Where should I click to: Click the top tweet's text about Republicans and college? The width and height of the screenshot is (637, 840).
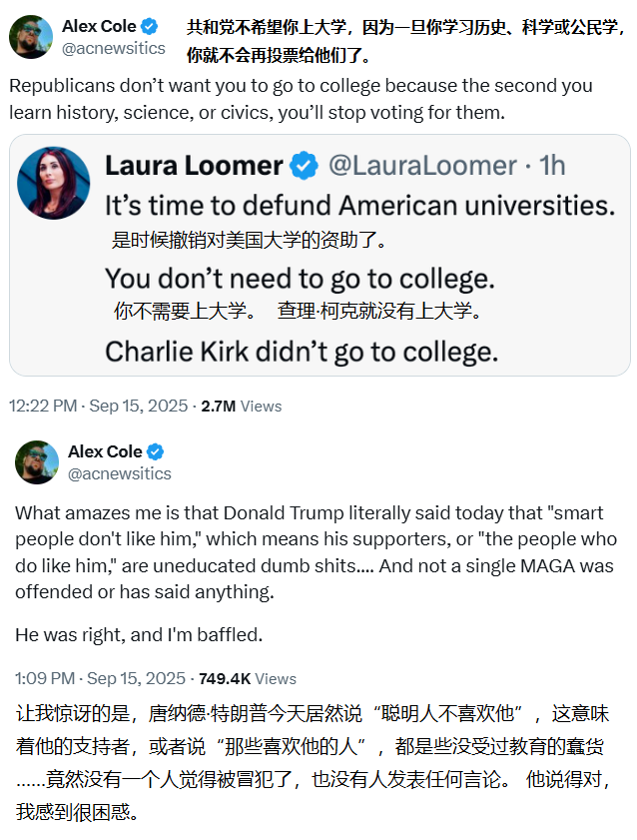(x=301, y=99)
